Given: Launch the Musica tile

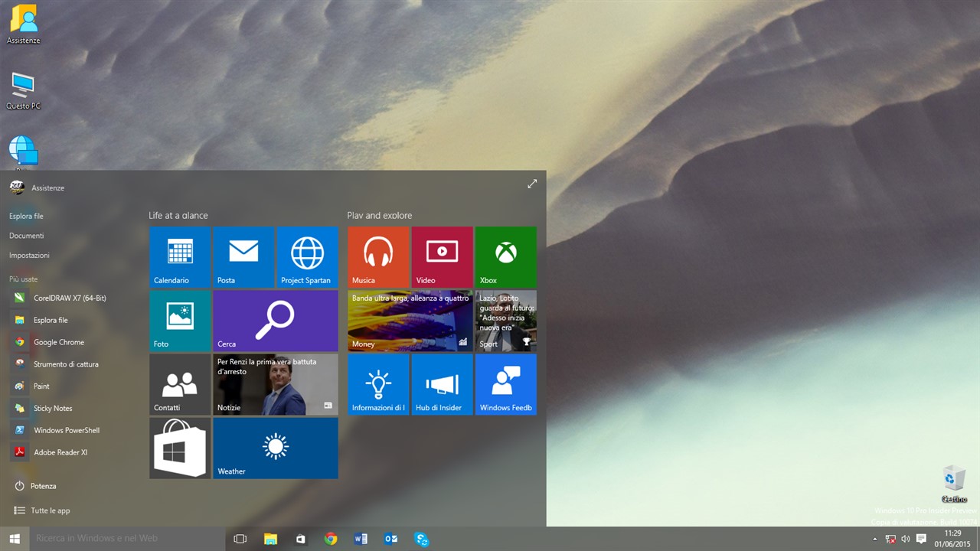Looking at the screenshot, I should 378,256.
